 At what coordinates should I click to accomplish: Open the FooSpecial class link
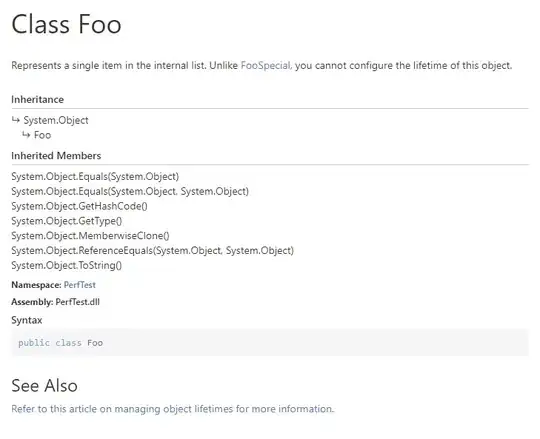click(266, 65)
